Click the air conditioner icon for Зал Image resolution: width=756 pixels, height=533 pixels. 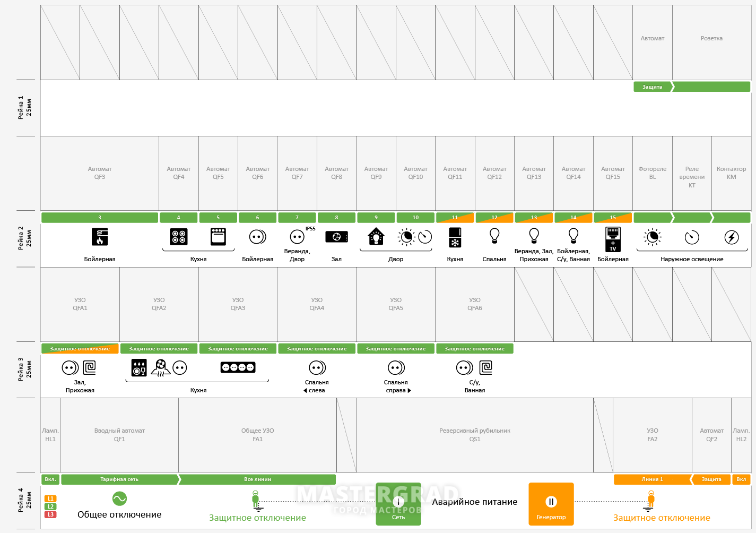(336, 237)
